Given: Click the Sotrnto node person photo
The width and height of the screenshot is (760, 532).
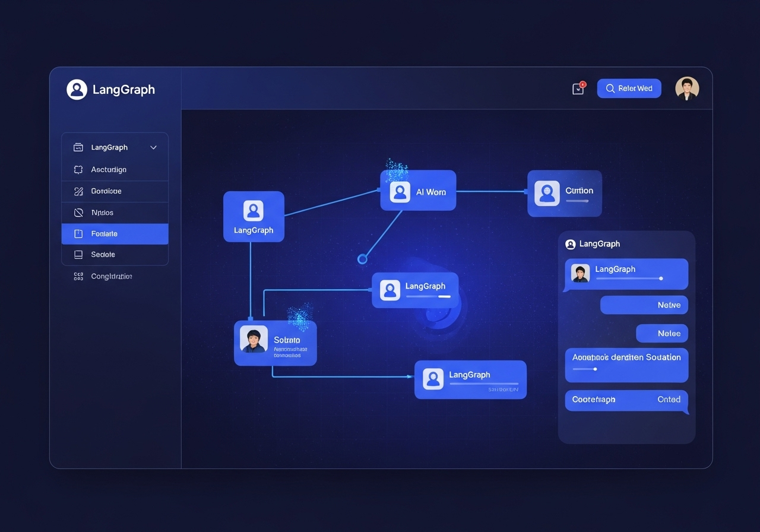Looking at the screenshot, I should click(x=254, y=339).
